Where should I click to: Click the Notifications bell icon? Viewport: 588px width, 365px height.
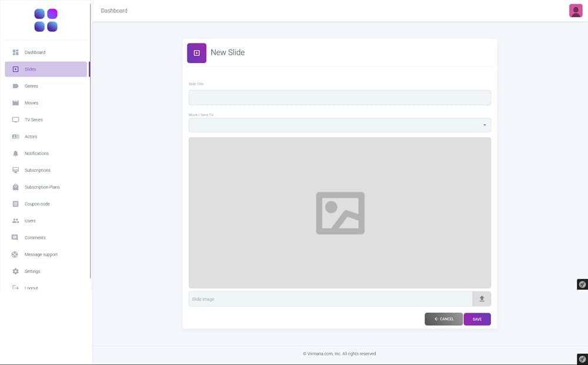[x=16, y=154]
